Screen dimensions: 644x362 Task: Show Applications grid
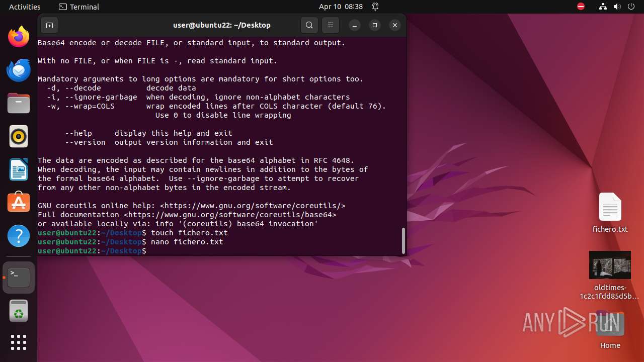(19, 342)
